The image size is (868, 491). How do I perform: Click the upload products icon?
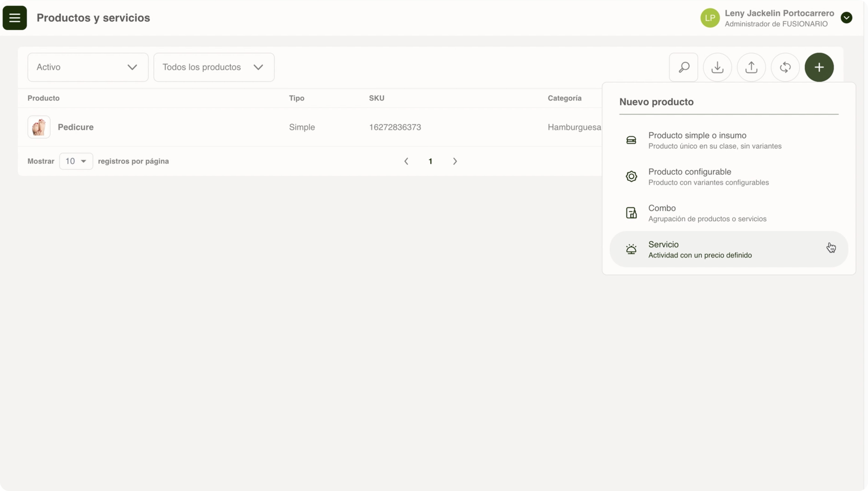(751, 67)
